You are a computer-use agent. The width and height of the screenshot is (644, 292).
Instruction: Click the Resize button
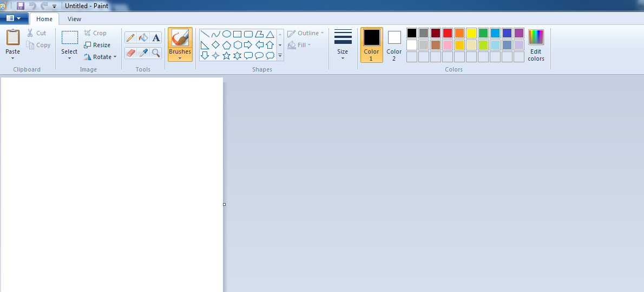97,45
